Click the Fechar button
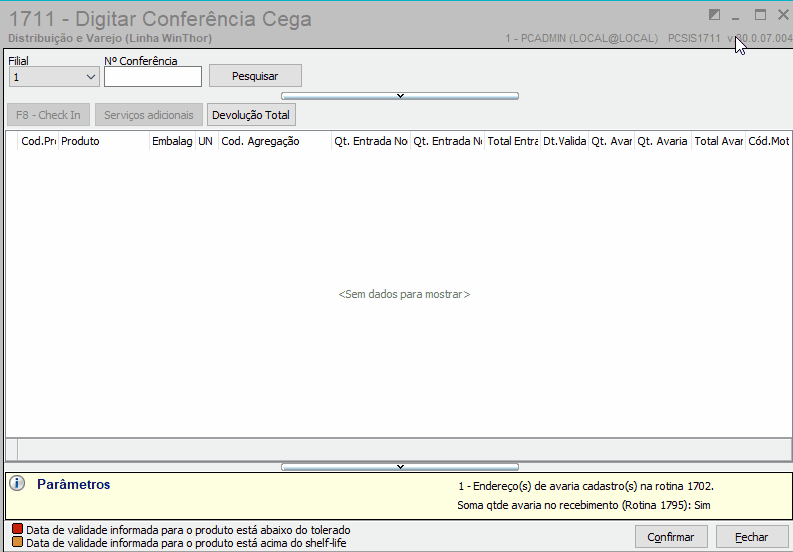 pyautogui.click(x=752, y=537)
